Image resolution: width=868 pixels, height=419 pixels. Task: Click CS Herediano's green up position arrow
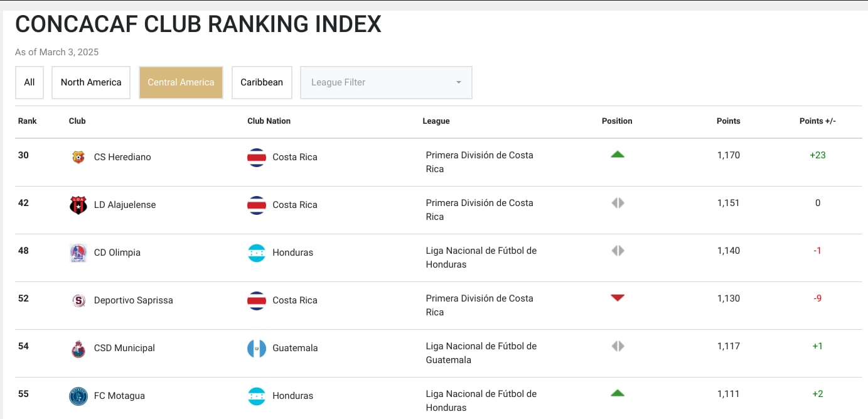618,154
